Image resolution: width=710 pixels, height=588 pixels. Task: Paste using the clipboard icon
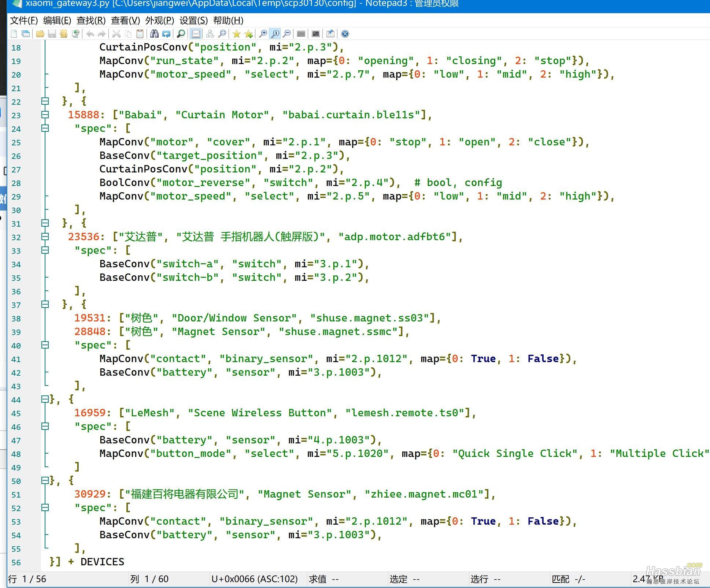[x=140, y=34]
